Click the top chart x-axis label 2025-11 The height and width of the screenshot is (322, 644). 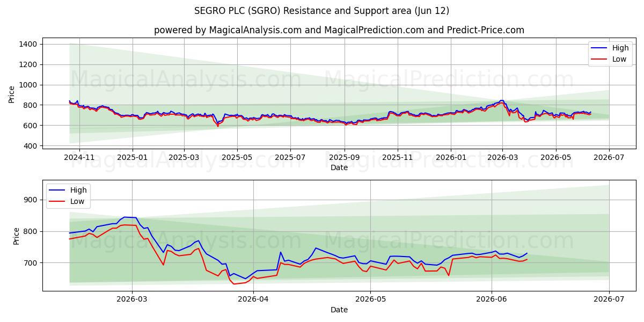pos(398,158)
